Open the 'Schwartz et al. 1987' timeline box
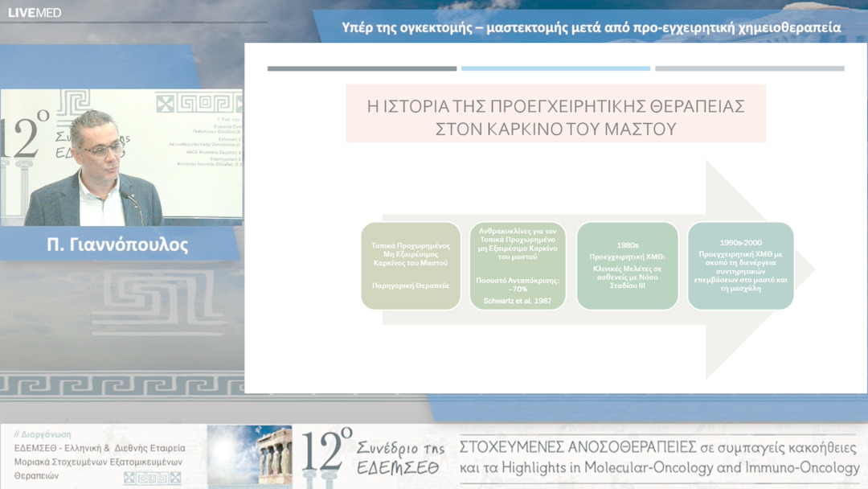This screenshot has width=868, height=489. click(518, 265)
